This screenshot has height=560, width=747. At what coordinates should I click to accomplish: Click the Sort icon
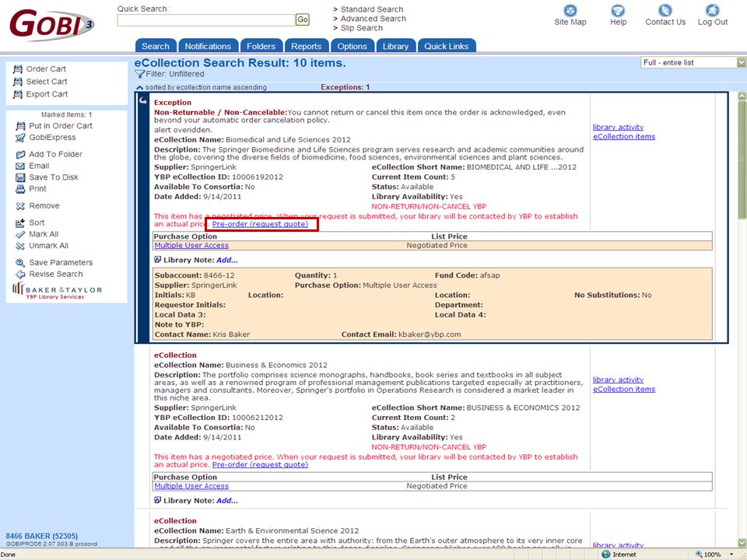20,223
